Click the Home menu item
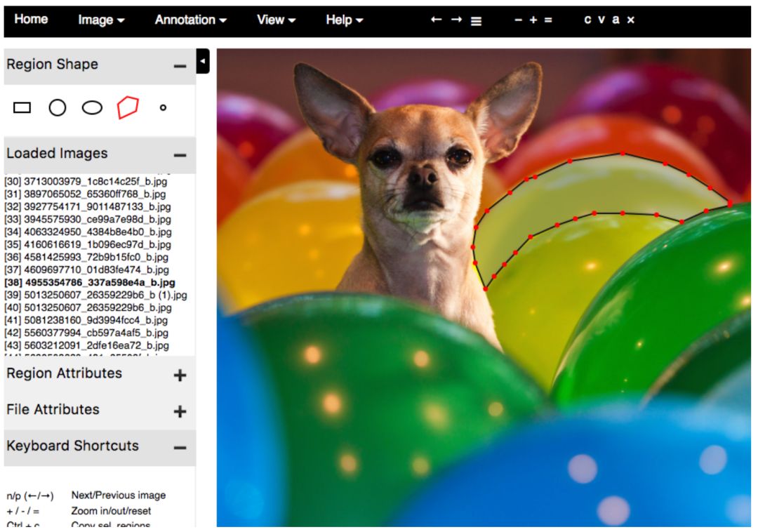 [x=31, y=19]
